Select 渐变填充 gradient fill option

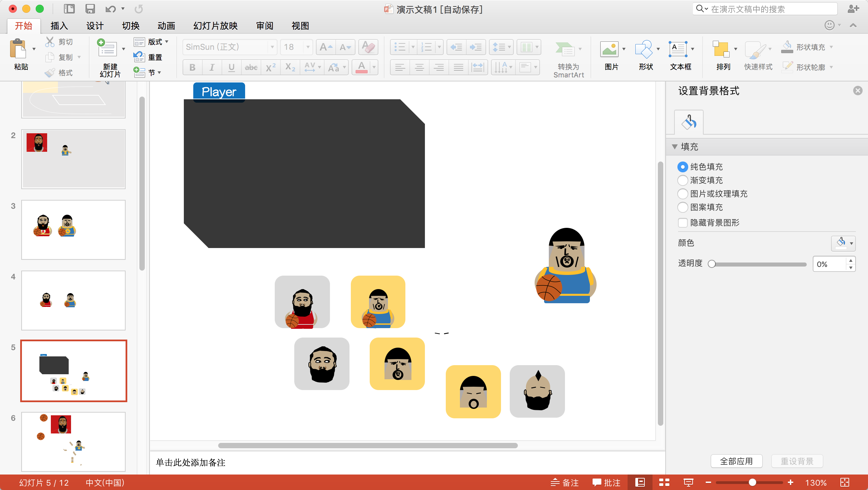tap(683, 180)
